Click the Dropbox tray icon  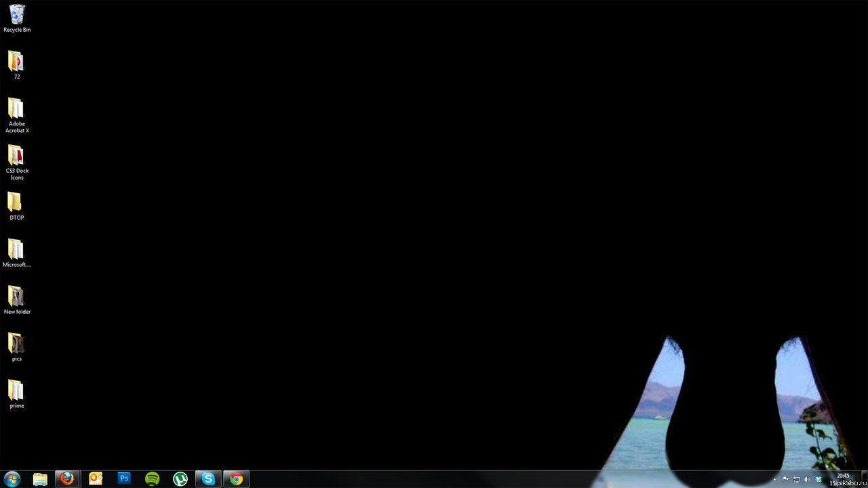(818, 479)
